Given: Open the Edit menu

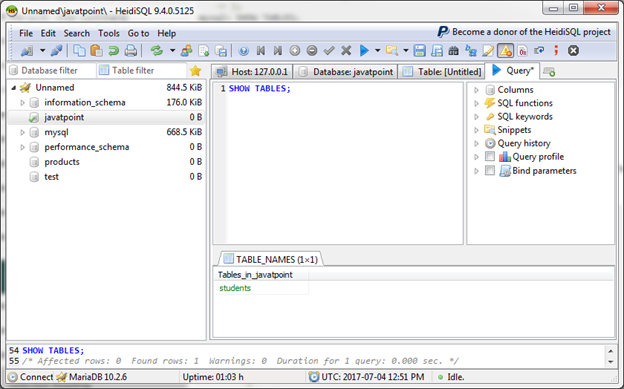Looking at the screenshot, I should coord(48,33).
